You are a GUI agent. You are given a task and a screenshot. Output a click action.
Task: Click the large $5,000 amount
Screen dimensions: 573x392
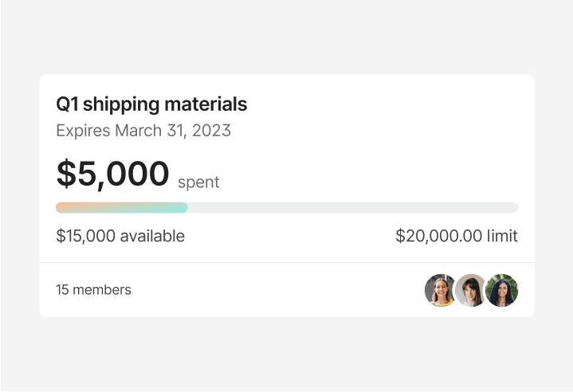coord(113,174)
